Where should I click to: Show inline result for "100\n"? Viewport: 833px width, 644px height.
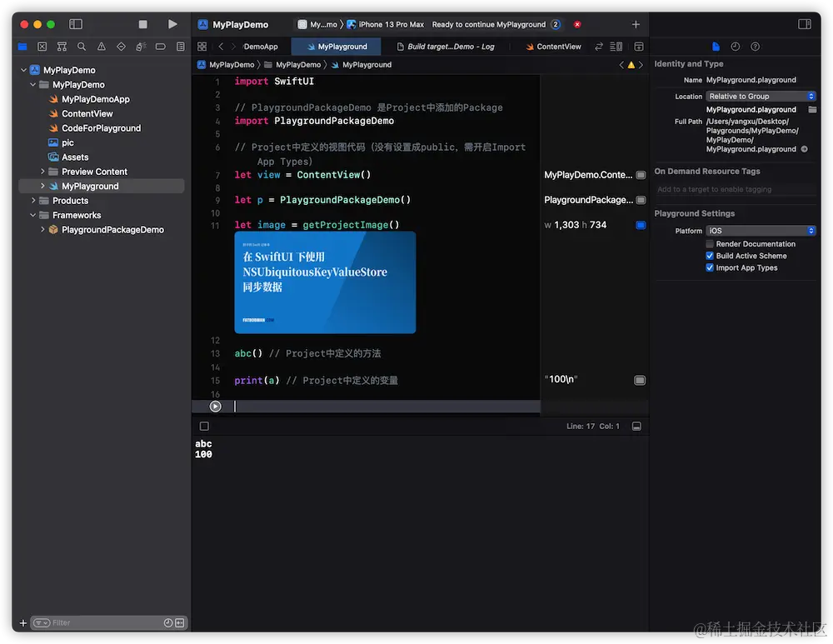point(640,380)
